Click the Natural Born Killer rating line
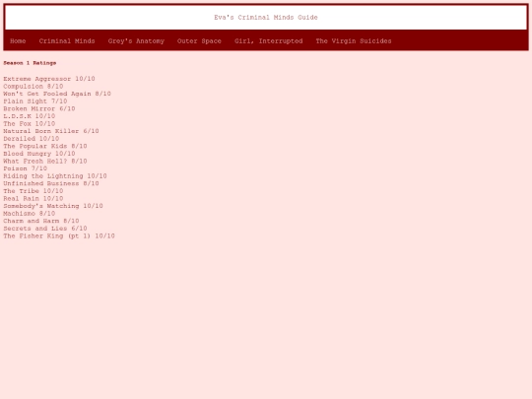532x399 pixels. pos(51,131)
